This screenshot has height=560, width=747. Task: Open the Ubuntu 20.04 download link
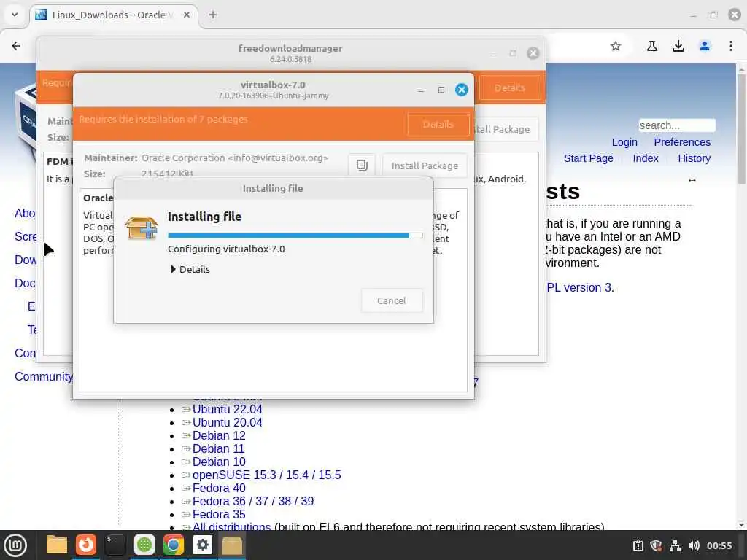[228, 422]
